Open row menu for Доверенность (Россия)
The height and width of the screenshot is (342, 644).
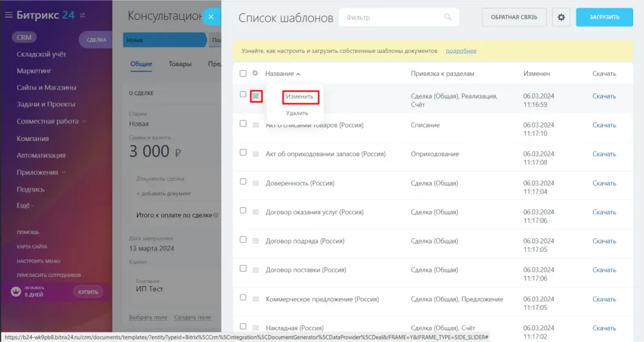[256, 183]
